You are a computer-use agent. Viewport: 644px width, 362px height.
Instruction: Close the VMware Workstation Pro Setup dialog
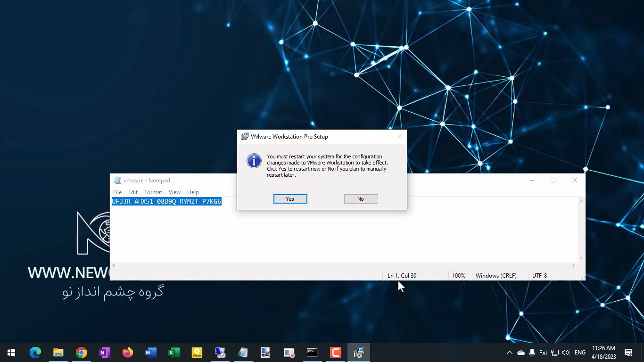click(399, 136)
